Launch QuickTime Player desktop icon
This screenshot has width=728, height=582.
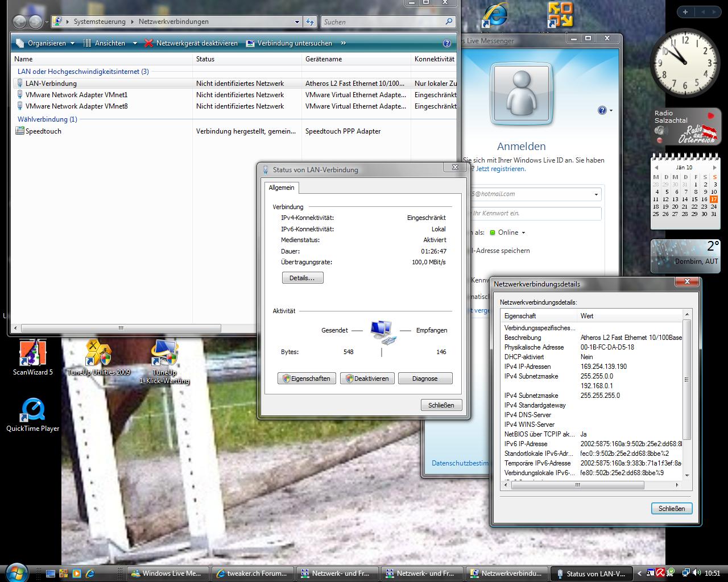32,413
